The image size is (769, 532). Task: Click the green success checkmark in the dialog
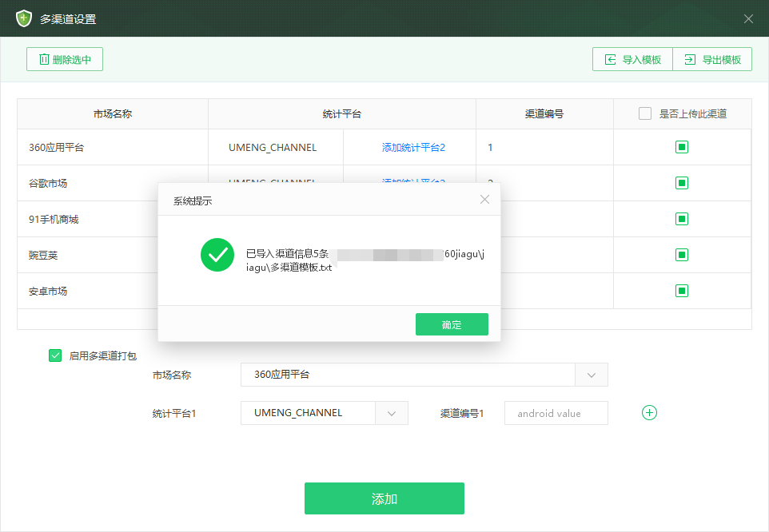[x=217, y=255]
